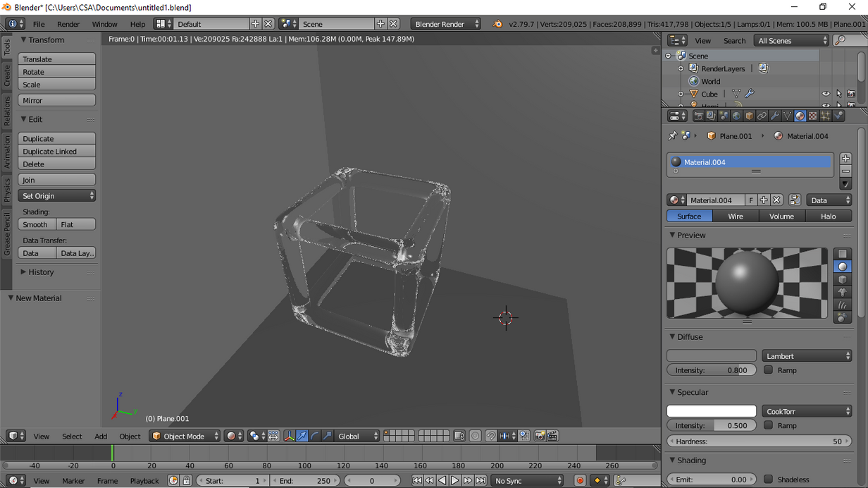Open the File menu

pyautogui.click(x=39, y=24)
